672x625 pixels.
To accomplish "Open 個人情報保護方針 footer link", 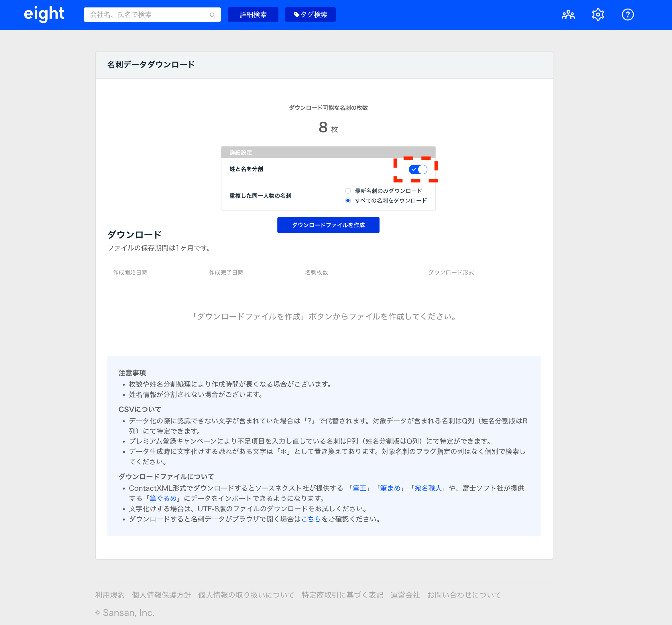I will (161, 595).
